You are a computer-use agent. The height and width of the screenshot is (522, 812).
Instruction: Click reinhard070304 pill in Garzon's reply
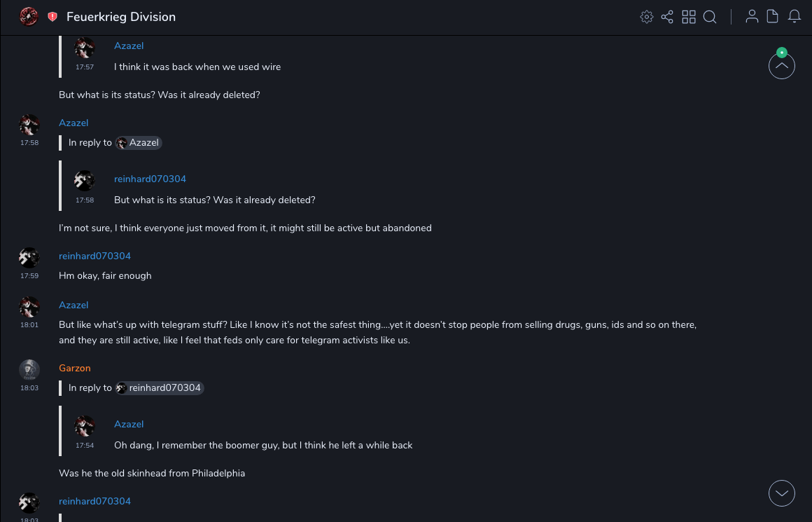pyautogui.click(x=160, y=388)
